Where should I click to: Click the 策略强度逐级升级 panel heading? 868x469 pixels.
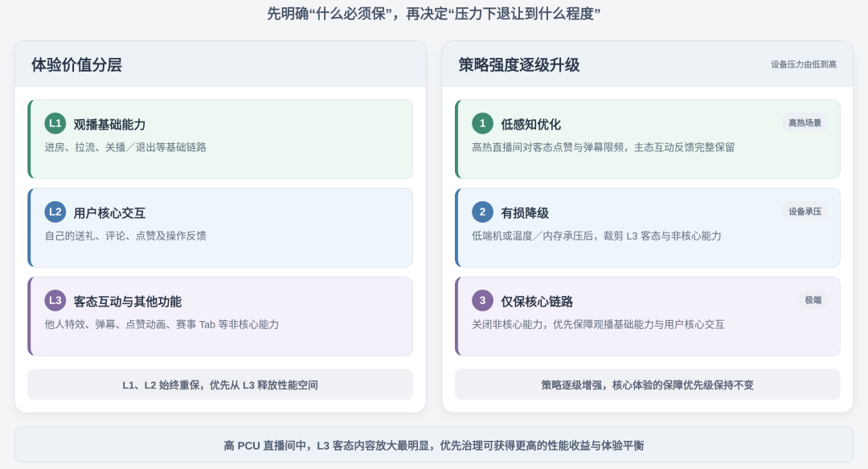click(x=519, y=65)
